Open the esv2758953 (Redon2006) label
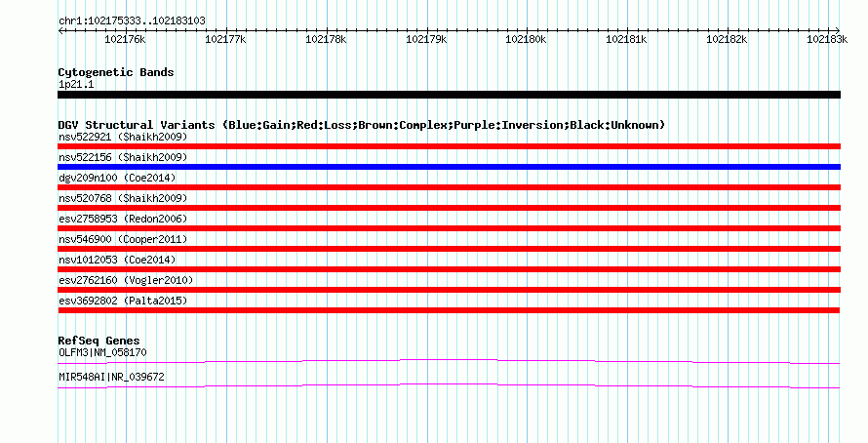The image size is (868, 443). pos(123,219)
